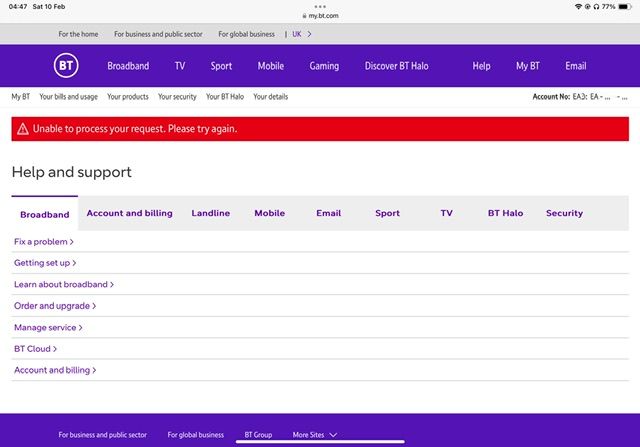This screenshot has width=640, height=447.
Task: Open the Security help tab
Action: [x=564, y=213]
